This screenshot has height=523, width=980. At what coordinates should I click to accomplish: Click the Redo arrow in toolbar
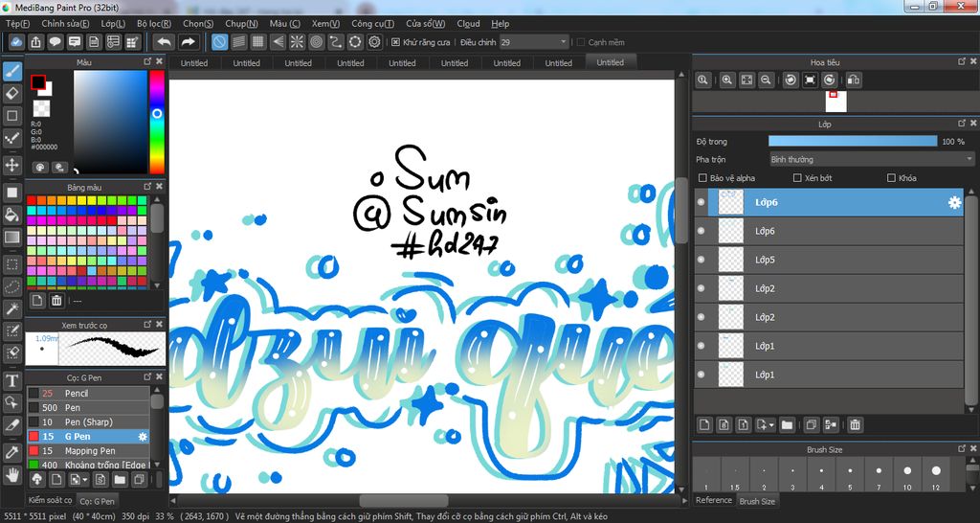[x=188, y=42]
